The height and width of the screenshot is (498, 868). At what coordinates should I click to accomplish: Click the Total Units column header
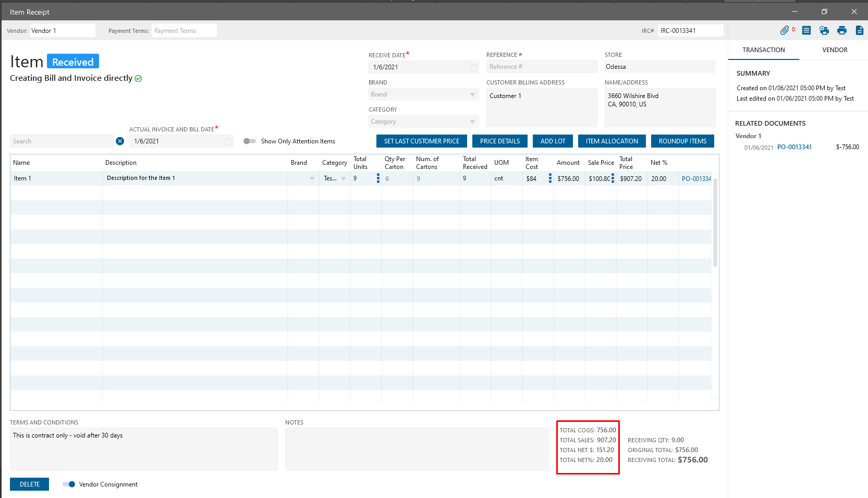point(360,163)
